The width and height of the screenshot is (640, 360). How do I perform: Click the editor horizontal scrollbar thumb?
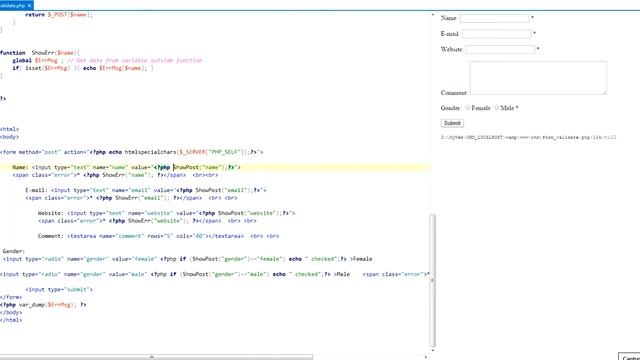tap(156, 357)
